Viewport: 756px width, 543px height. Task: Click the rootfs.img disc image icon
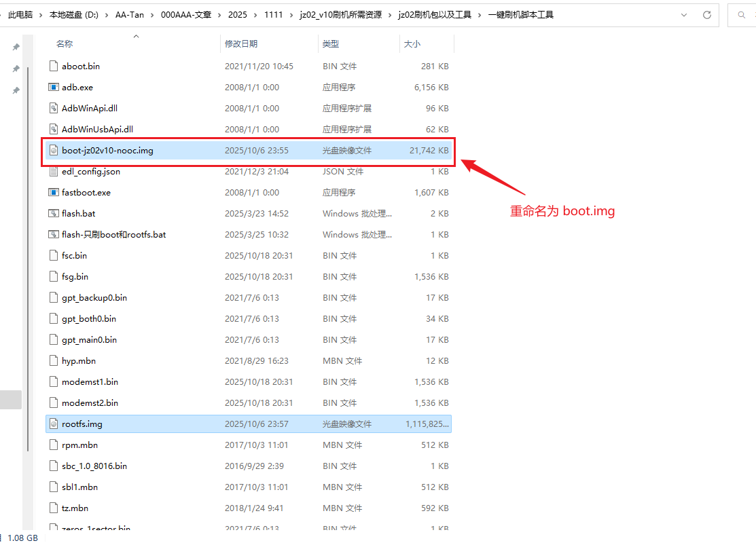point(54,424)
